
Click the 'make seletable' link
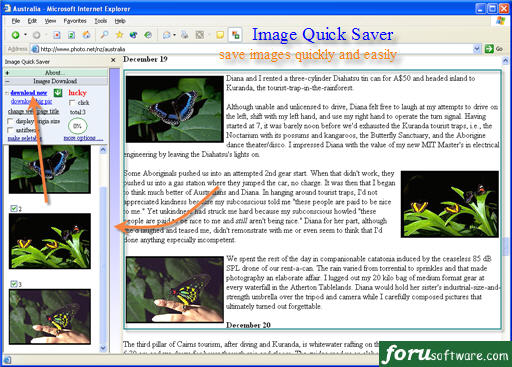[25, 138]
